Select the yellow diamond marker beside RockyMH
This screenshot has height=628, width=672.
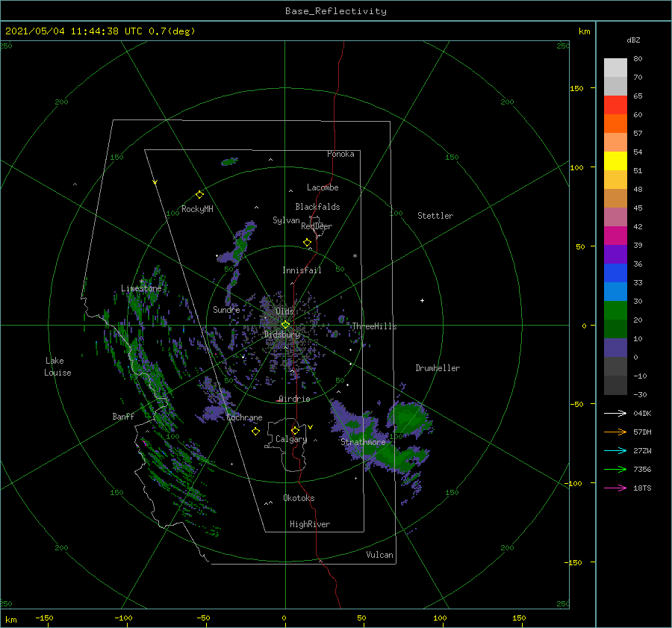(x=199, y=195)
